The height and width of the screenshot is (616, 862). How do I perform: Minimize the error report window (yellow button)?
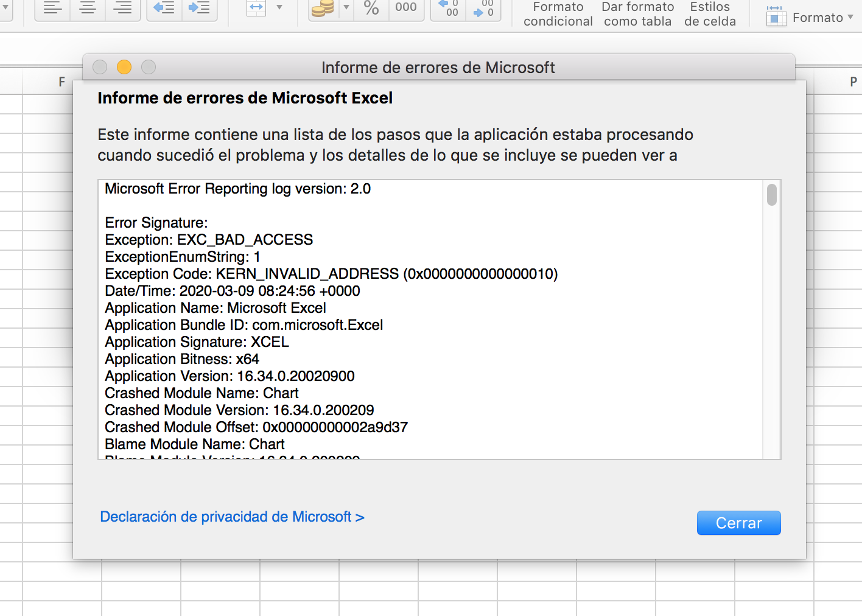coord(124,67)
